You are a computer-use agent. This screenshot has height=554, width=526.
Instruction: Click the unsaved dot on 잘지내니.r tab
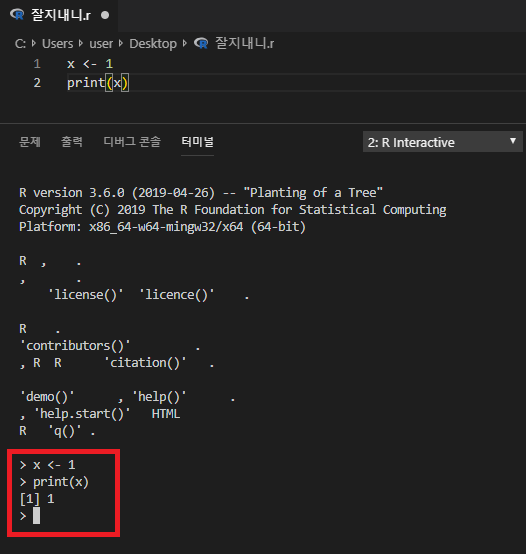coord(105,15)
